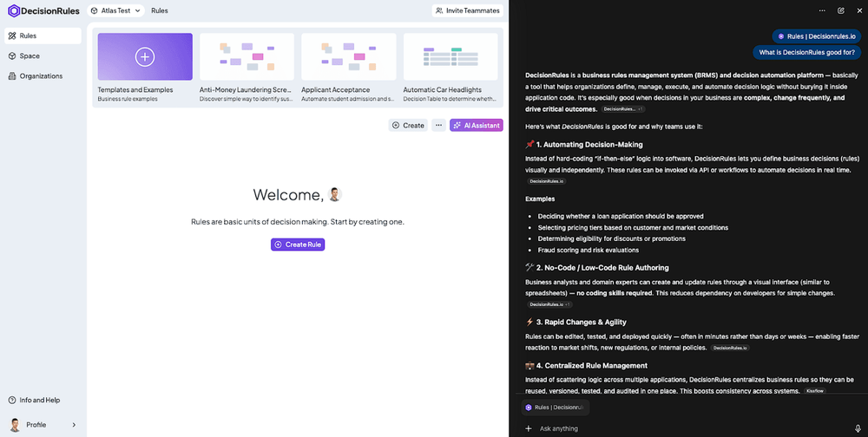Click the Create button in toolbar

point(408,126)
